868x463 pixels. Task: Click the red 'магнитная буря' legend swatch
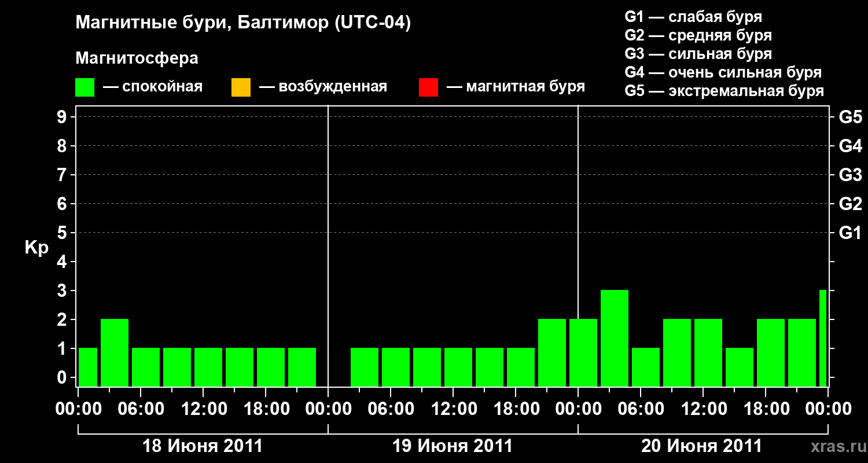pos(428,87)
